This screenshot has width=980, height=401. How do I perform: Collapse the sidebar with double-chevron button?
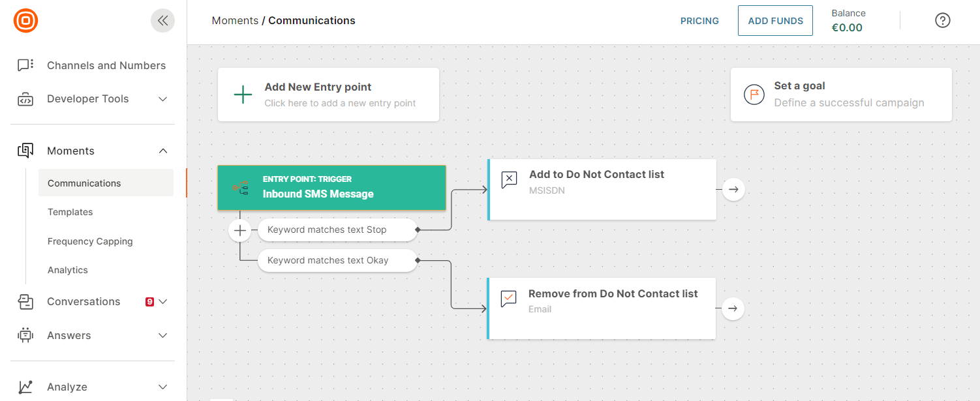point(162,20)
